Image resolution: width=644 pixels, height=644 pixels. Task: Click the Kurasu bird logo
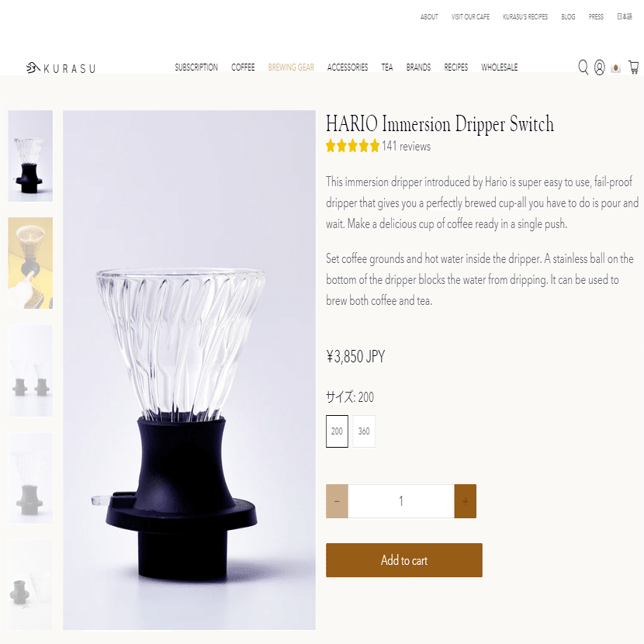tap(33, 68)
